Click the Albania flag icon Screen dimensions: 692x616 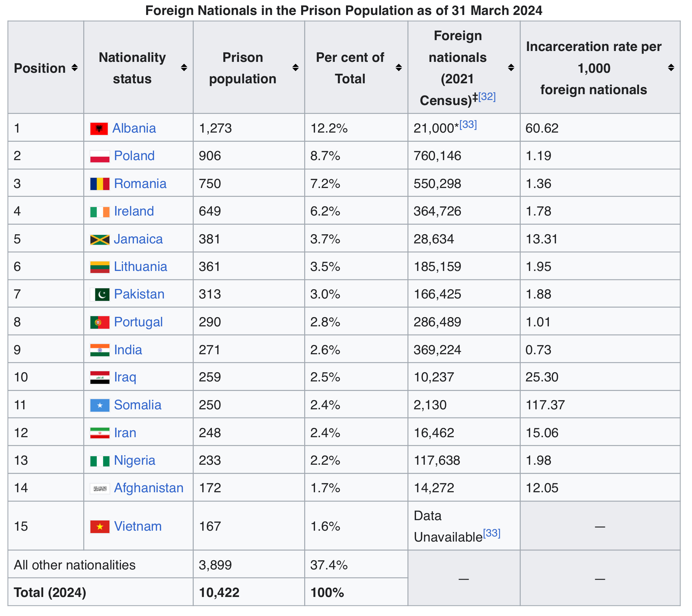(x=99, y=129)
